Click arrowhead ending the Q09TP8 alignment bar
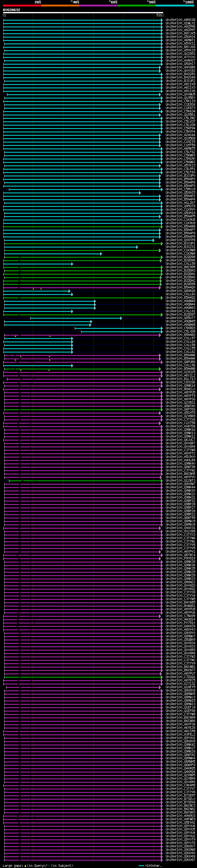This screenshot has width=197, height=868. pyautogui.click(x=154, y=240)
